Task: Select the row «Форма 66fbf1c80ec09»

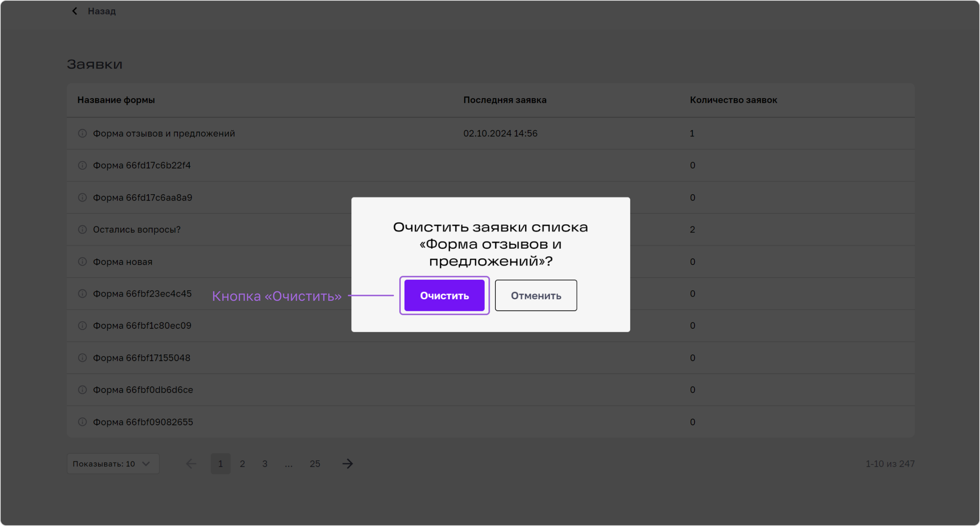Action: click(x=491, y=326)
